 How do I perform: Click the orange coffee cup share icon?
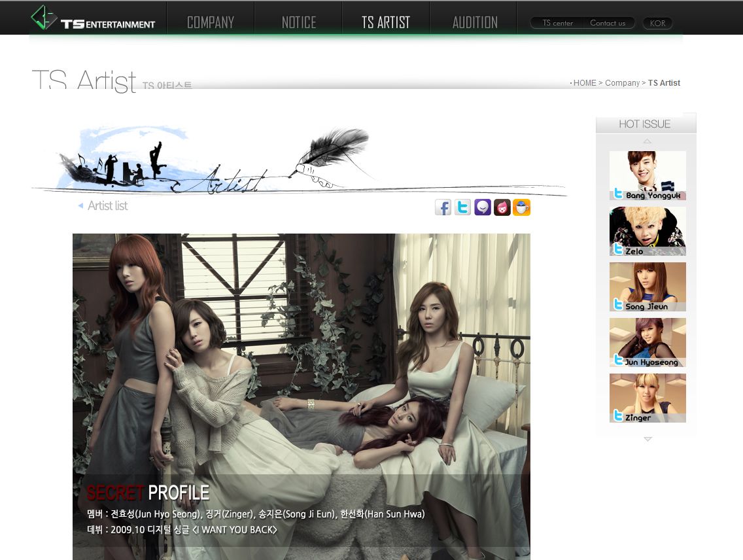521,207
